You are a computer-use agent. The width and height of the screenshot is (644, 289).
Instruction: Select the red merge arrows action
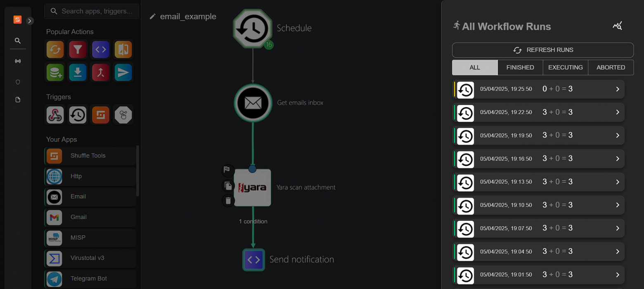pyautogui.click(x=100, y=72)
